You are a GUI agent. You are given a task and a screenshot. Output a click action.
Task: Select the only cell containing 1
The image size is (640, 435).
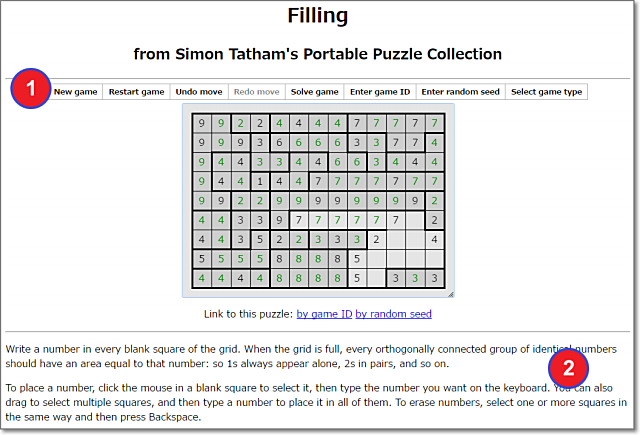pos(261,182)
